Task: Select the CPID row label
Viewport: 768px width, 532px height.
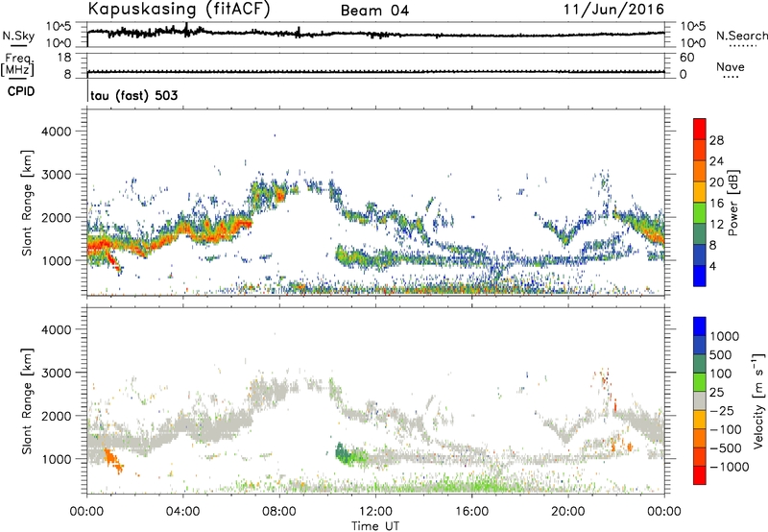Action: pyautogui.click(x=21, y=91)
